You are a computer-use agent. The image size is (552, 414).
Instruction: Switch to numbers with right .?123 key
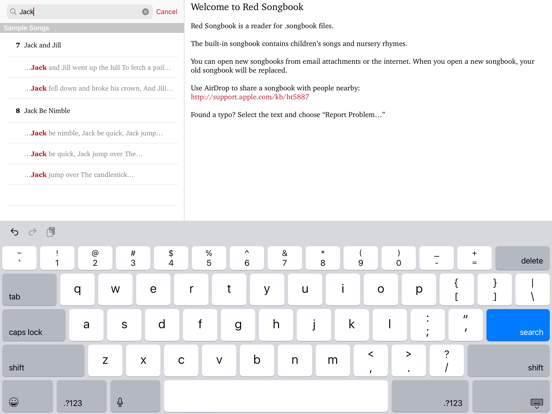pos(430,396)
